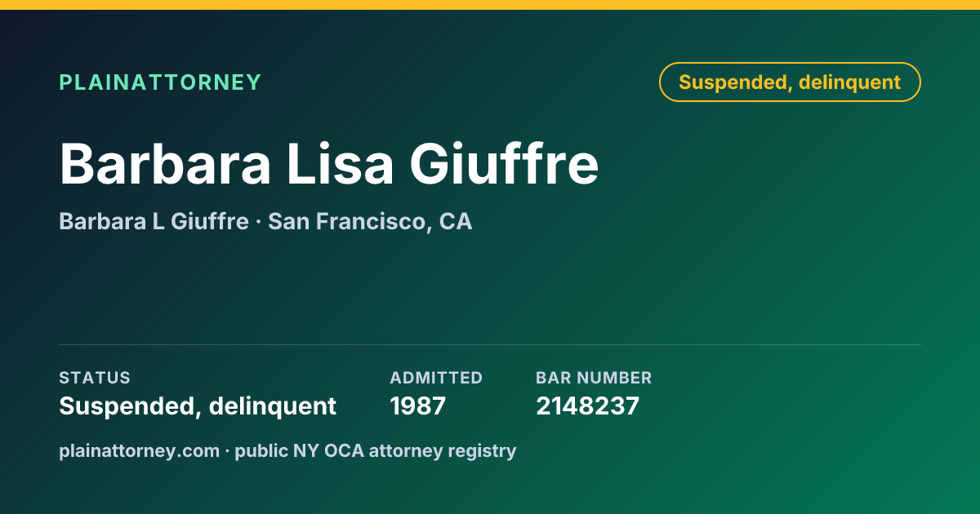Click the public NY OCA attorney registry text
The height and width of the screenshot is (514, 980).
tap(376, 450)
